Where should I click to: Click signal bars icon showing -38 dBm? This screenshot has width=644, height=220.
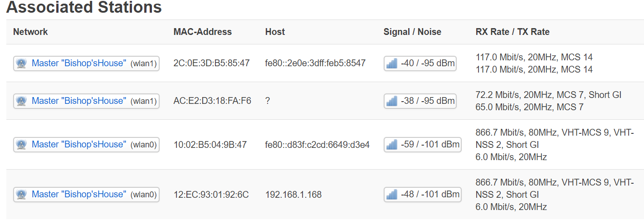pos(392,101)
